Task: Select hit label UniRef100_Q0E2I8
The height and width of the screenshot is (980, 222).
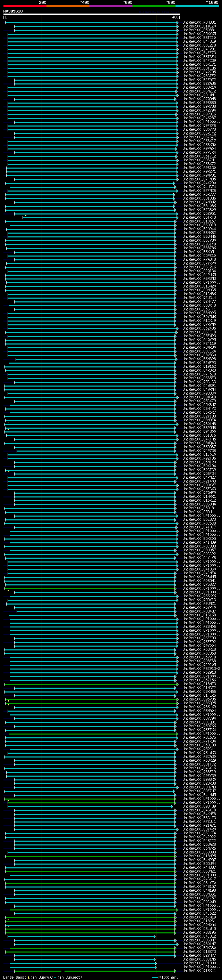Action: (x=199, y=45)
